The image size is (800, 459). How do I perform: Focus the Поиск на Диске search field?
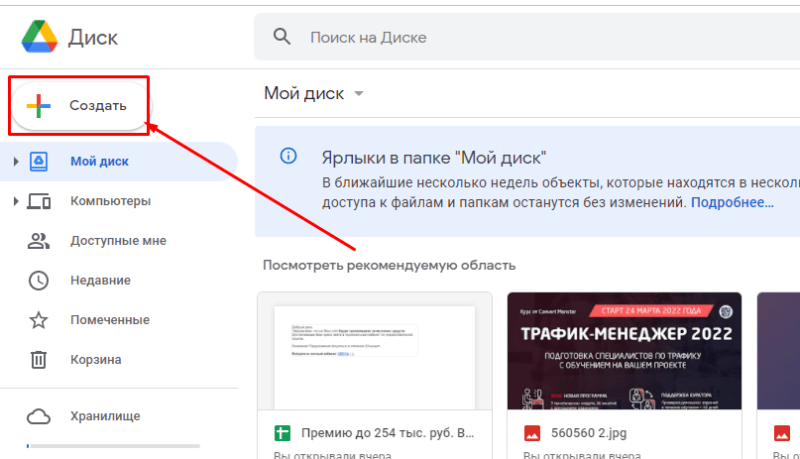coord(527,37)
